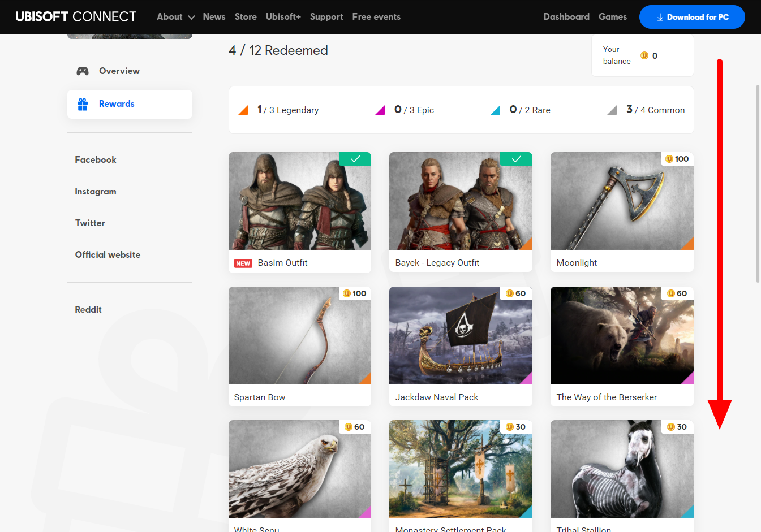Image resolution: width=761 pixels, height=532 pixels.
Task: Open the Games link in header
Action: pos(613,17)
